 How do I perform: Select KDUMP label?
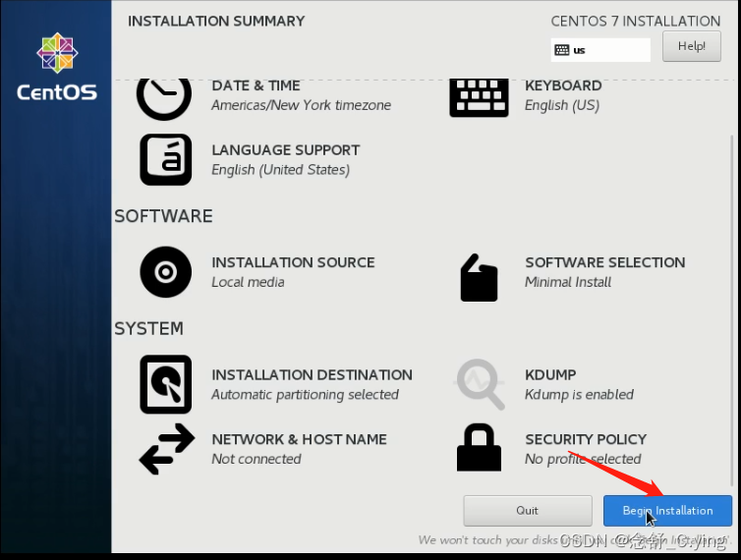pos(550,375)
